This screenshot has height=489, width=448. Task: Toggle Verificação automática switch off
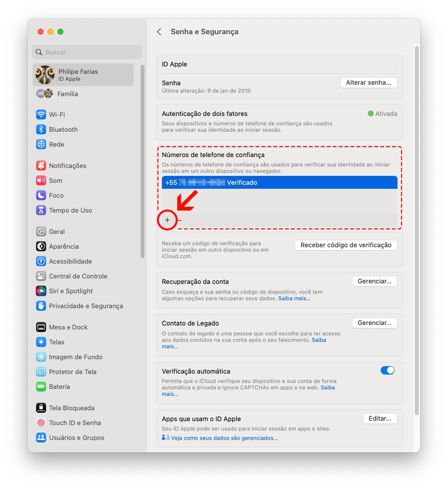[x=387, y=371]
